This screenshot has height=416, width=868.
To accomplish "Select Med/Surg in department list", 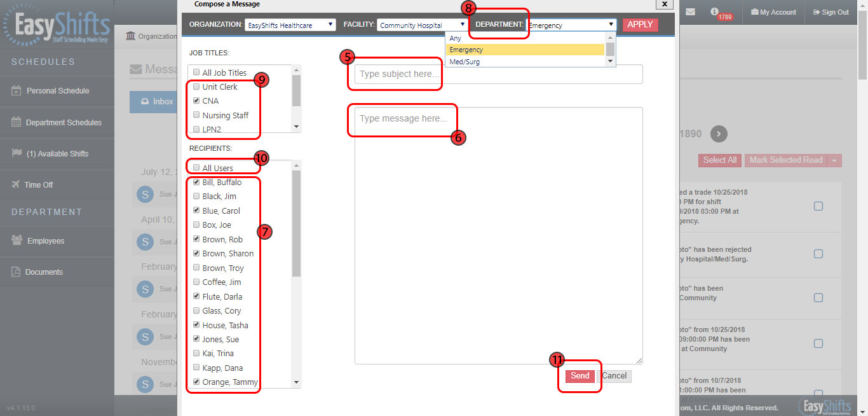I will 526,62.
